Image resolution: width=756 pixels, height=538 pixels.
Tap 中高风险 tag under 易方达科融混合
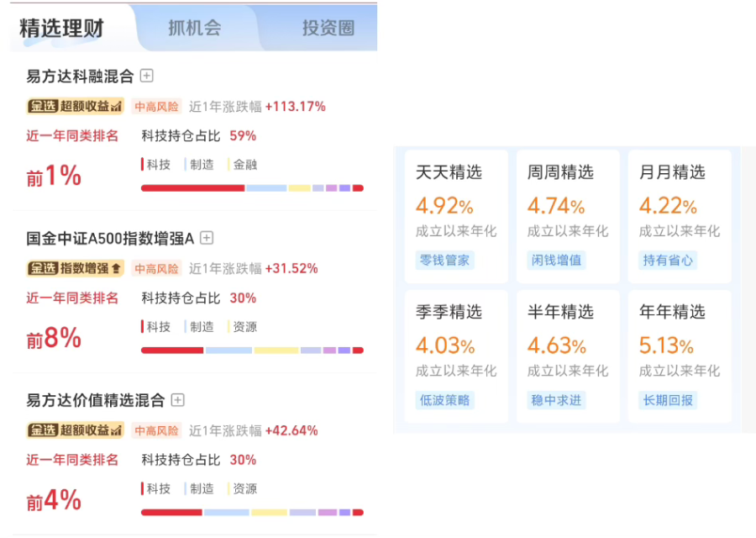click(x=156, y=107)
